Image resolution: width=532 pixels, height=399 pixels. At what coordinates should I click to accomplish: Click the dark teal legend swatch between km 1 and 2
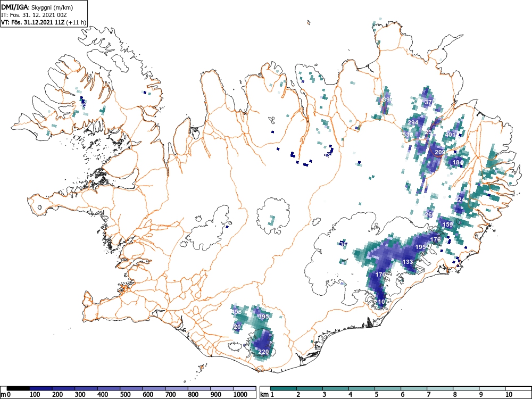pos(284,388)
